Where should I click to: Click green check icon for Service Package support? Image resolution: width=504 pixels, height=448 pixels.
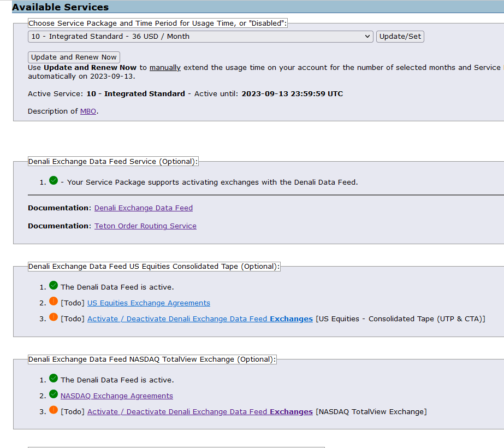point(54,180)
